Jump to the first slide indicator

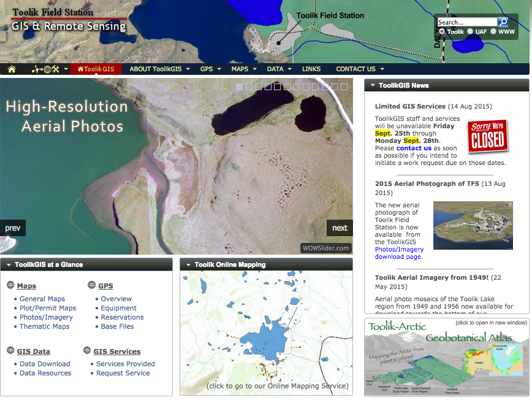click(239, 87)
